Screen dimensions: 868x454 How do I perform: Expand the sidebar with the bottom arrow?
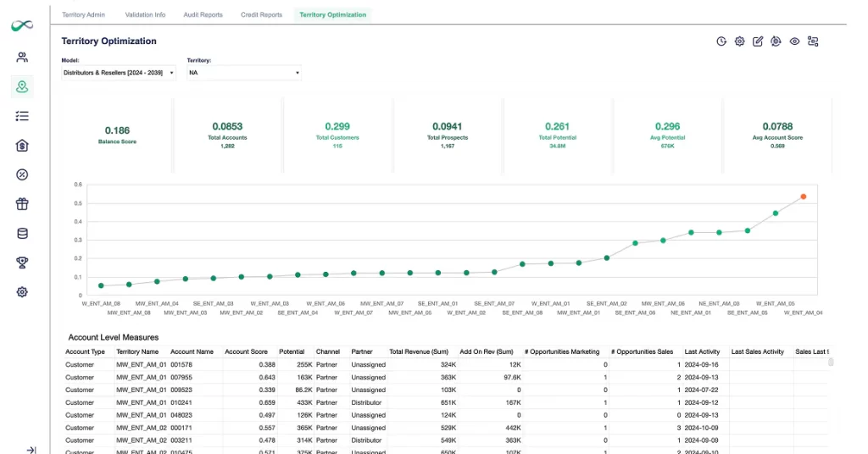31,450
